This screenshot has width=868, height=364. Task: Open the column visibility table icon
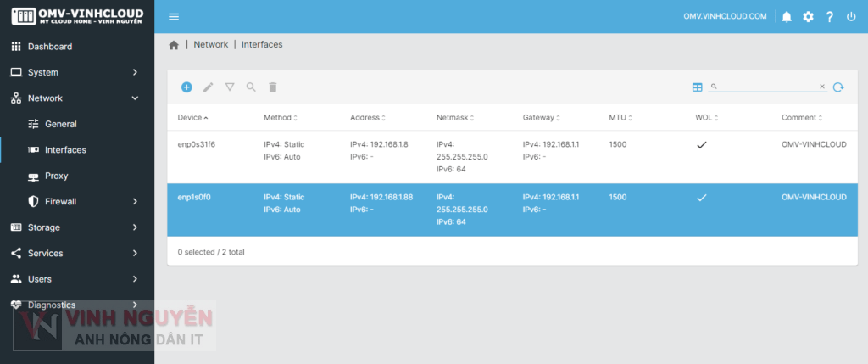pos(698,87)
